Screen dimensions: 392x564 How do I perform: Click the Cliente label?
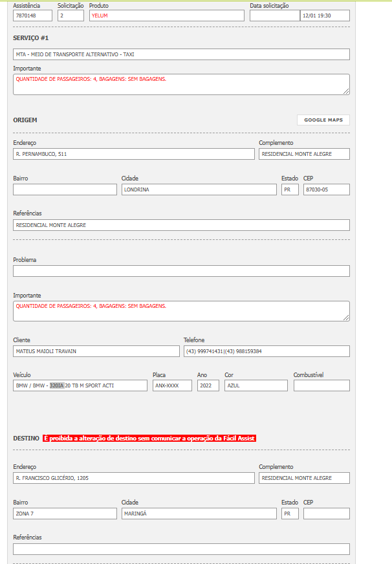(21, 340)
